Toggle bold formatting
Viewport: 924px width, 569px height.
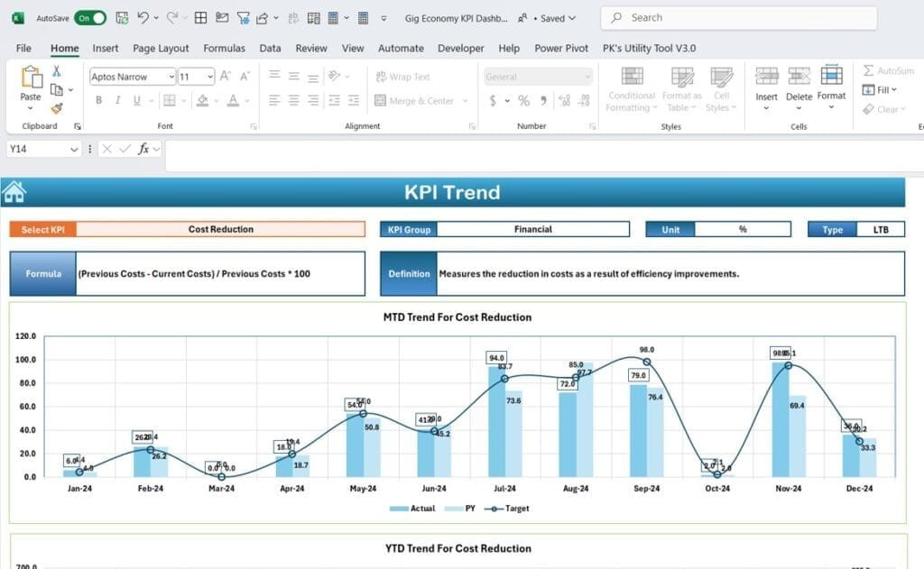[99, 100]
